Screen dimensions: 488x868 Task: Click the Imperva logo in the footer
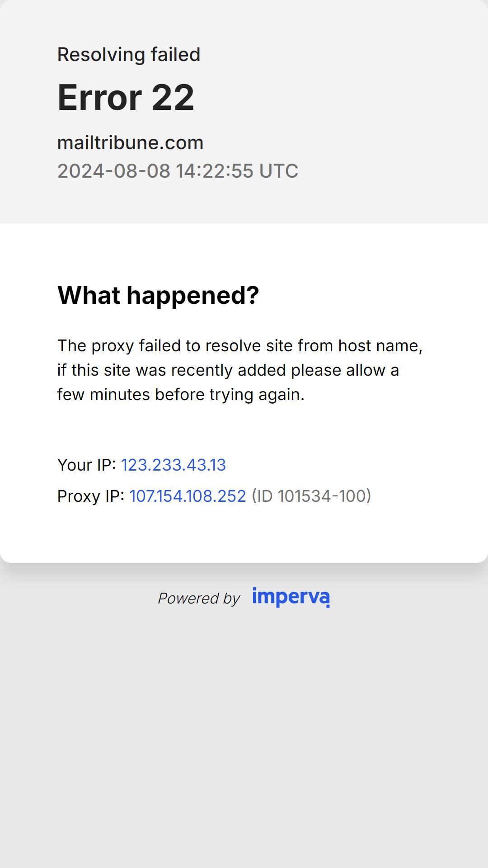[291, 598]
